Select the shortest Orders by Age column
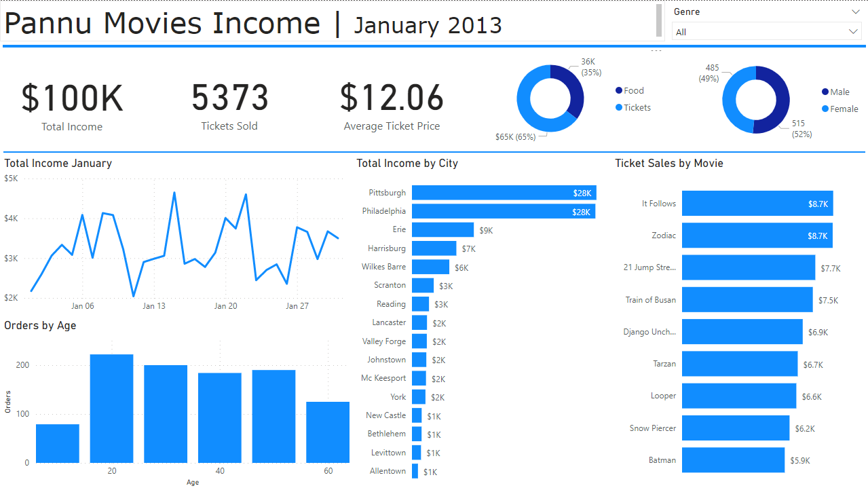868x488 pixels. point(58,443)
